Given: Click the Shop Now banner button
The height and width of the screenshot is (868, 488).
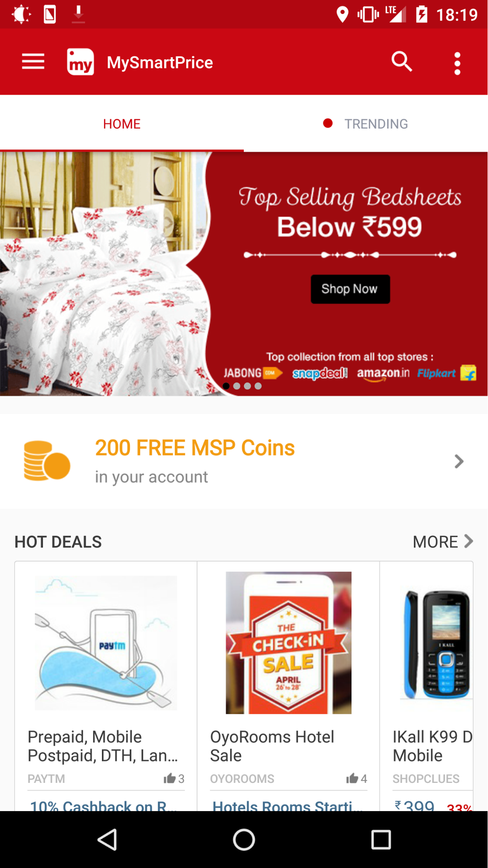Looking at the screenshot, I should (350, 289).
